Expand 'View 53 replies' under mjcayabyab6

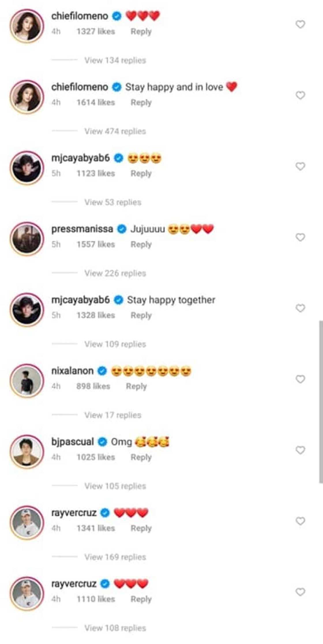(x=112, y=202)
